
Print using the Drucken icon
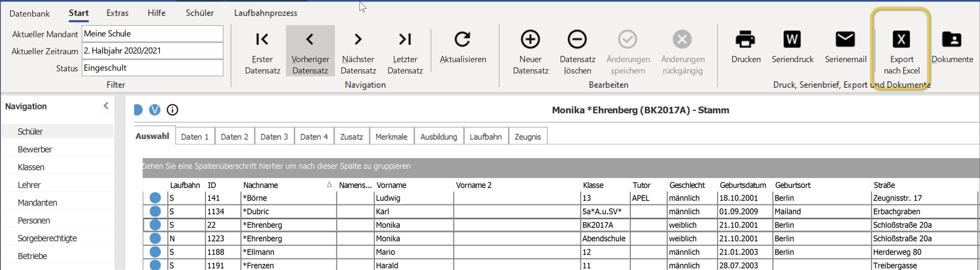coord(745,47)
